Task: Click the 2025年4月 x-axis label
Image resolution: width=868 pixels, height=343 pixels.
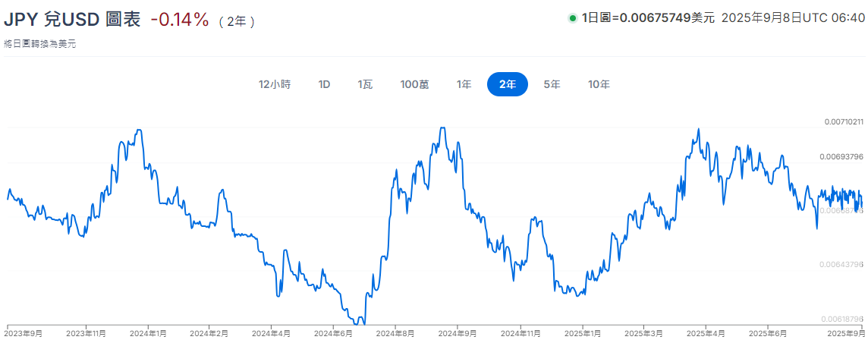Action: point(706,334)
